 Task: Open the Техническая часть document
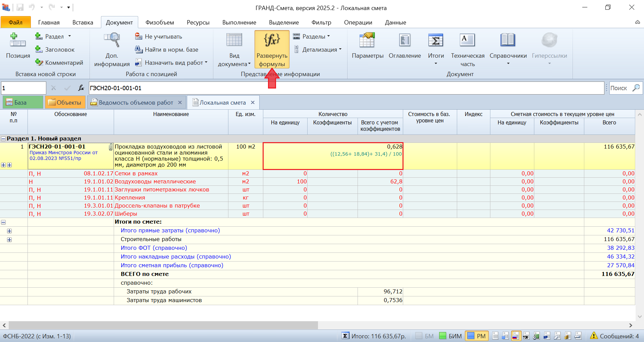(x=468, y=50)
